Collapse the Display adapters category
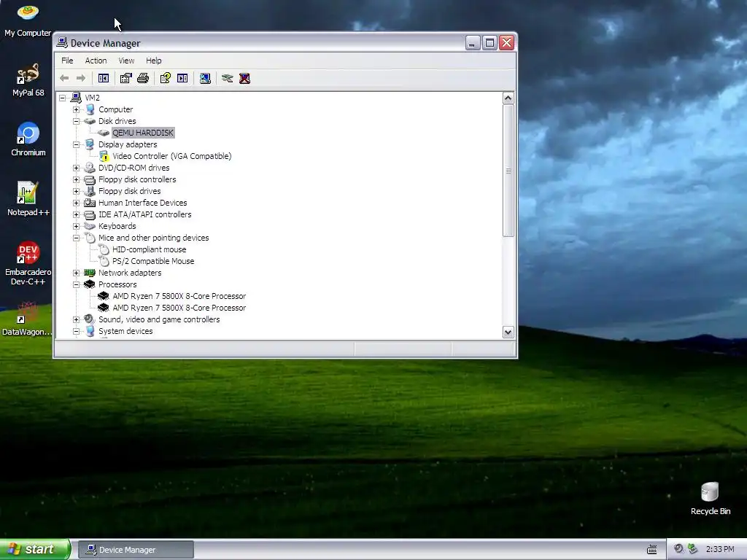The image size is (747, 560). click(76, 145)
